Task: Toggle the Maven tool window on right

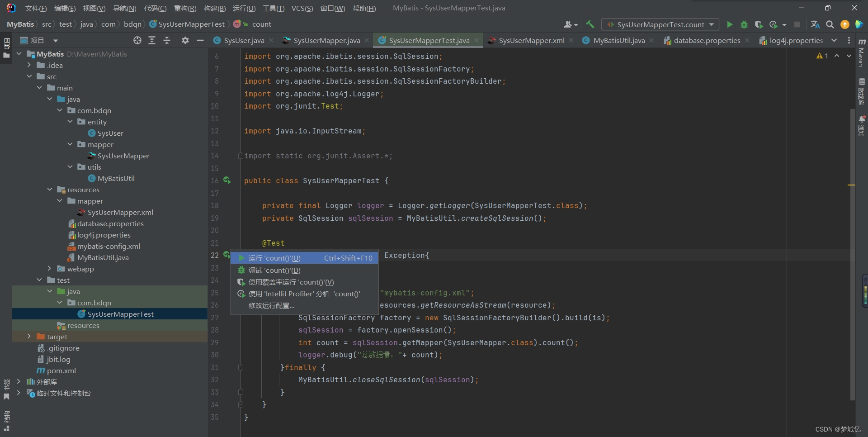Action: tap(862, 53)
